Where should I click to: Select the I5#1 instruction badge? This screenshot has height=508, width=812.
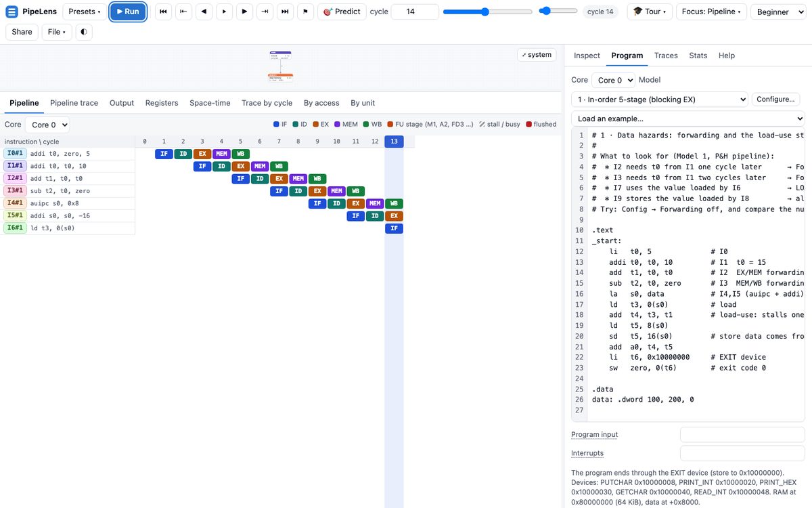[15, 215]
